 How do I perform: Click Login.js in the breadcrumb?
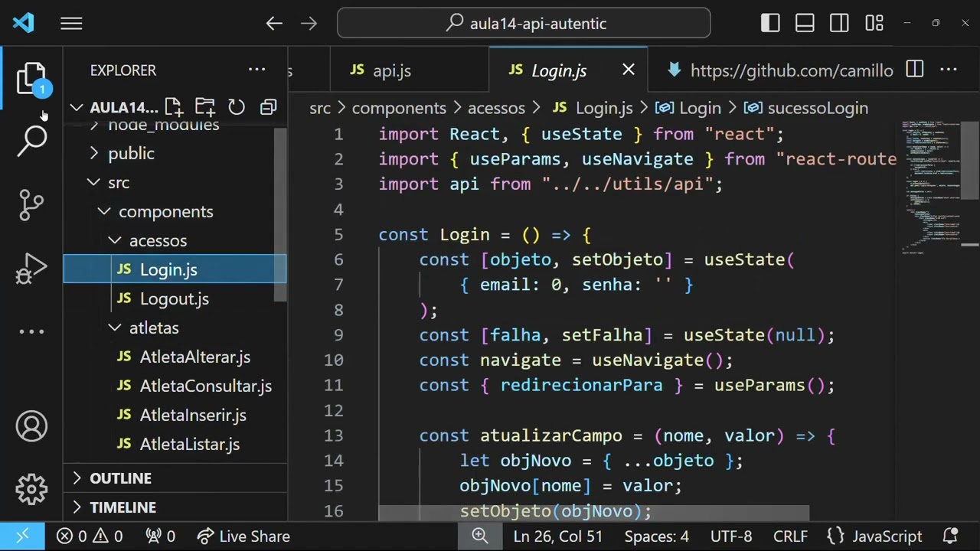[593, 108]
